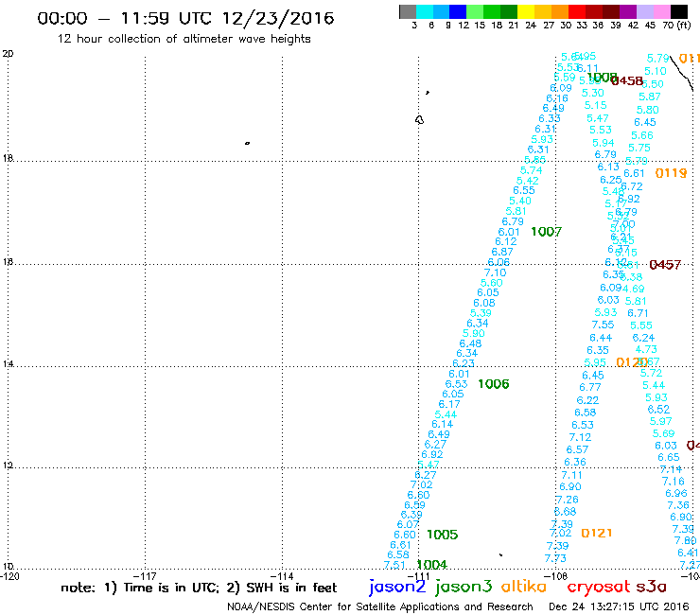Click the dark blue legend swatch
This screenshot has width=700, height=615.
[458, 11]
